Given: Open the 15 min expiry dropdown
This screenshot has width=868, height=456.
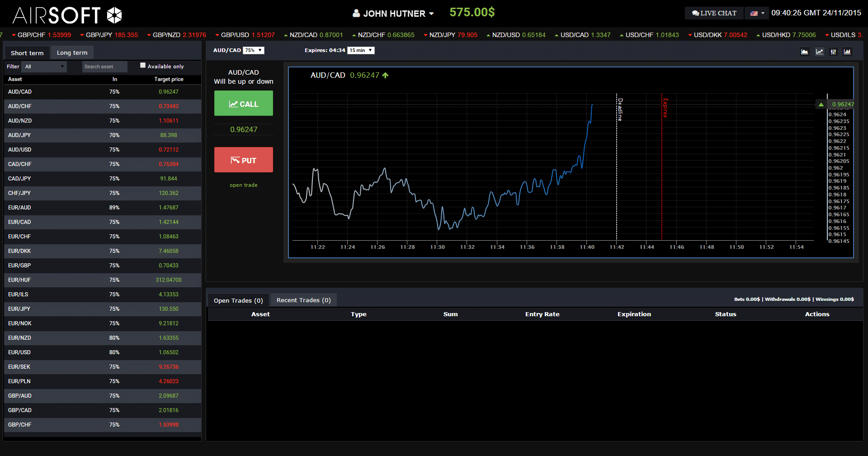Looking at the screenshot, I should pyautogui.click(x=361, y=50).
